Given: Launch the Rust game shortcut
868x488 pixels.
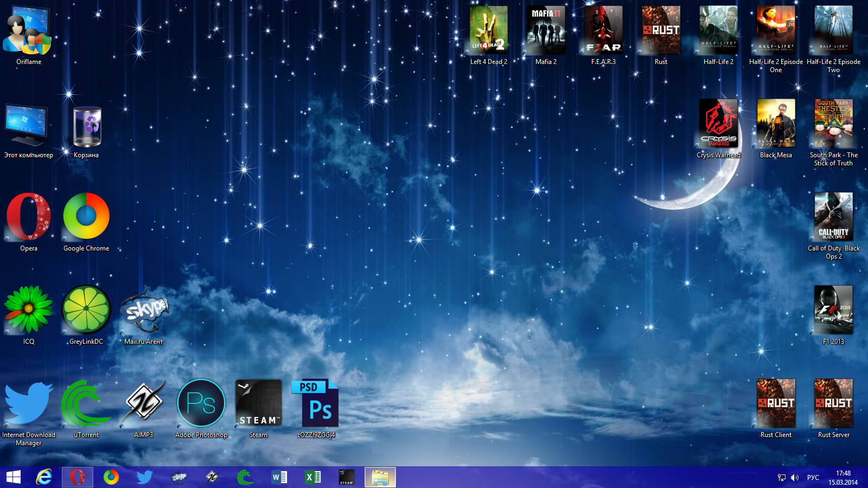Looking at the screenshot, I should click(x=661, y=36).
